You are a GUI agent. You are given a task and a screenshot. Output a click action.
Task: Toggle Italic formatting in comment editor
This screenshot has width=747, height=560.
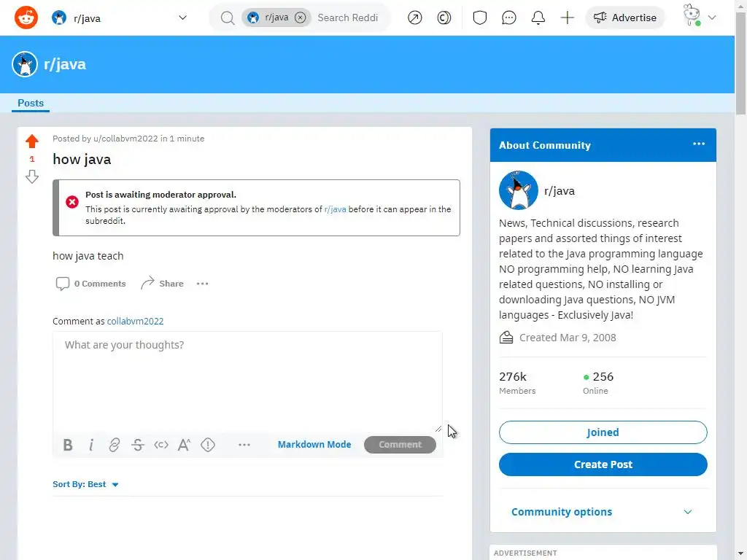91,445
